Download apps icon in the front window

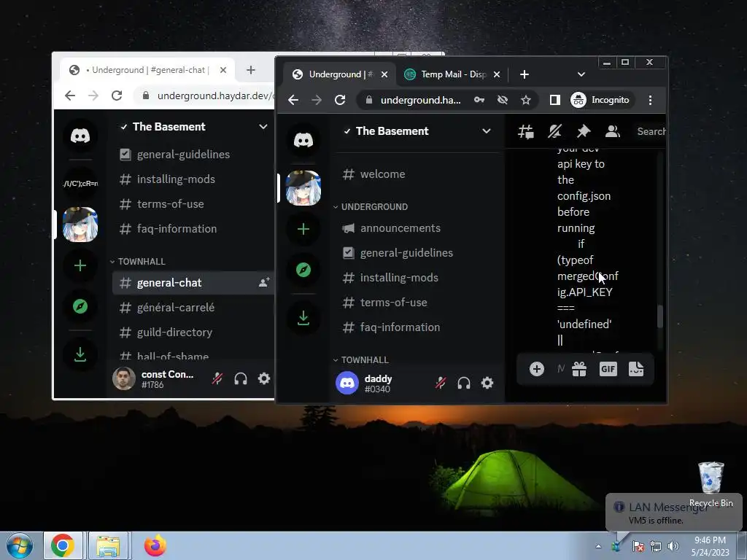pos(303,318)
